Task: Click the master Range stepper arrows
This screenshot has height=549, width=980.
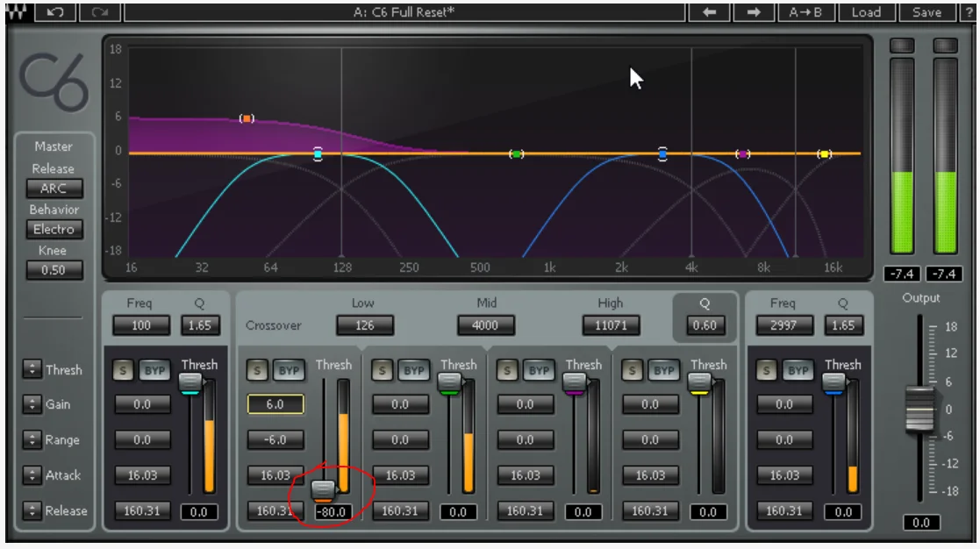Action: tap(32, 439)
